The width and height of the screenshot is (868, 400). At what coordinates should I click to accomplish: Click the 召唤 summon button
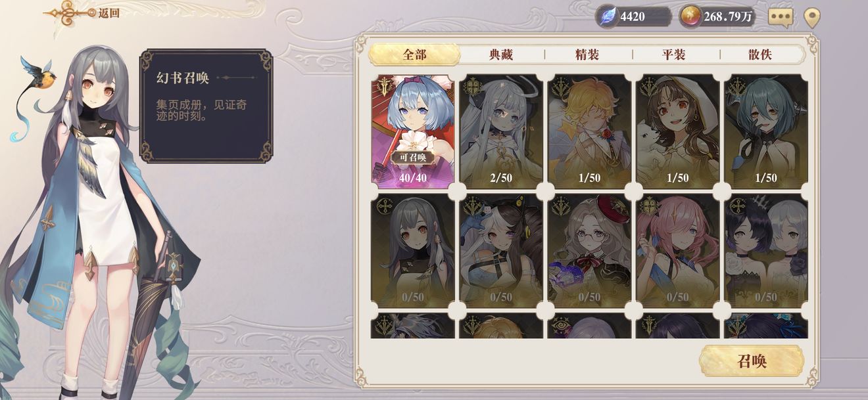[x=751, y=361]
